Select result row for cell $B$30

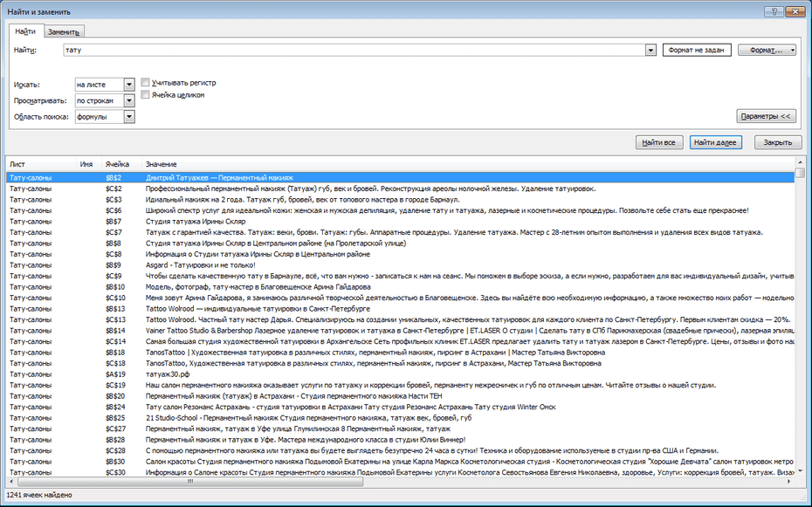point(400,462)
